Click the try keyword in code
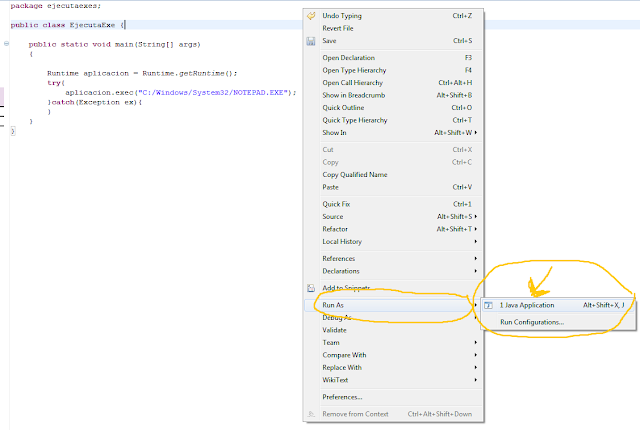The height and width of the screenshot is (430, 640). pos(54,83)
